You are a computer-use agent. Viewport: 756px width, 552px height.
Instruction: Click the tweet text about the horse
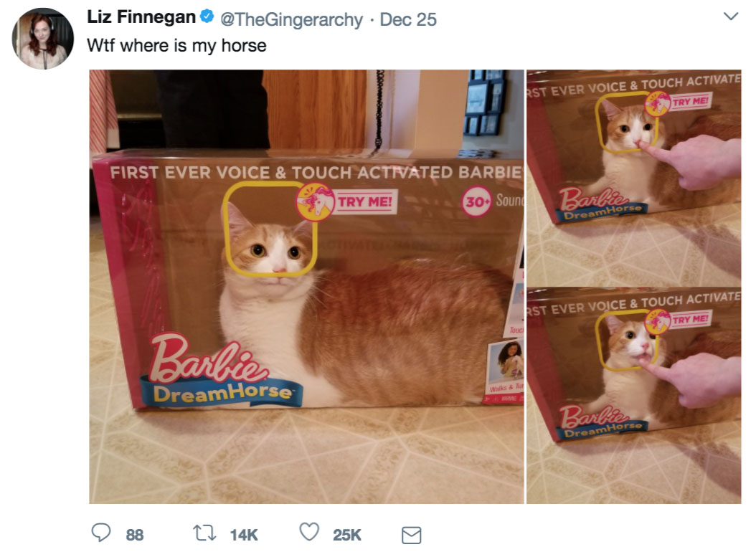coord(176,45)
